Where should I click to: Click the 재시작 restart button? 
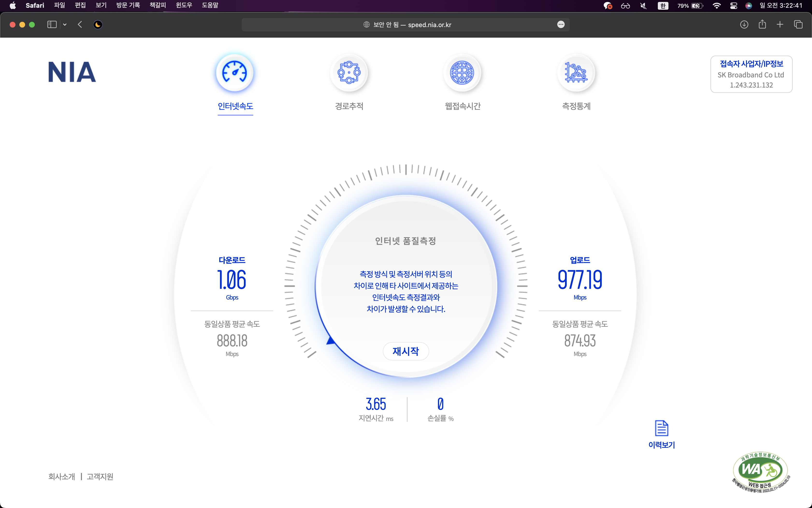click(x=406, y=351)
